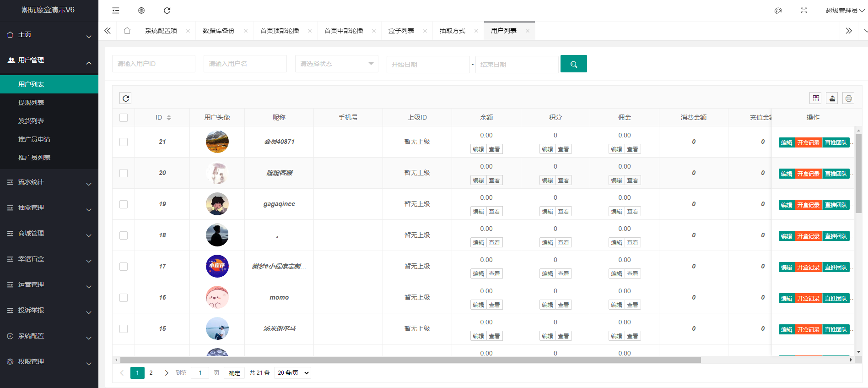Open the theme palette icon
Image resolution: width=868 pixels, height=388 pixels.
point(778,11)
